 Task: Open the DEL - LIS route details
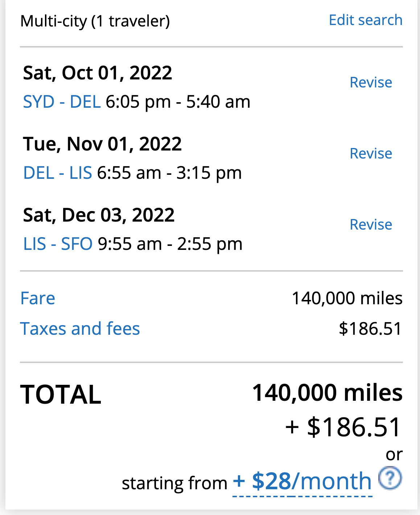57,173
